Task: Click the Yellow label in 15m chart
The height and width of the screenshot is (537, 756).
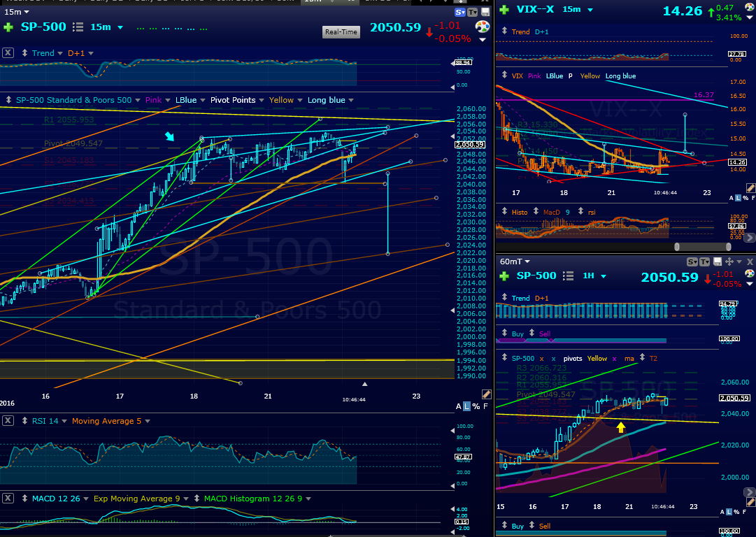Action: (281, 100)
